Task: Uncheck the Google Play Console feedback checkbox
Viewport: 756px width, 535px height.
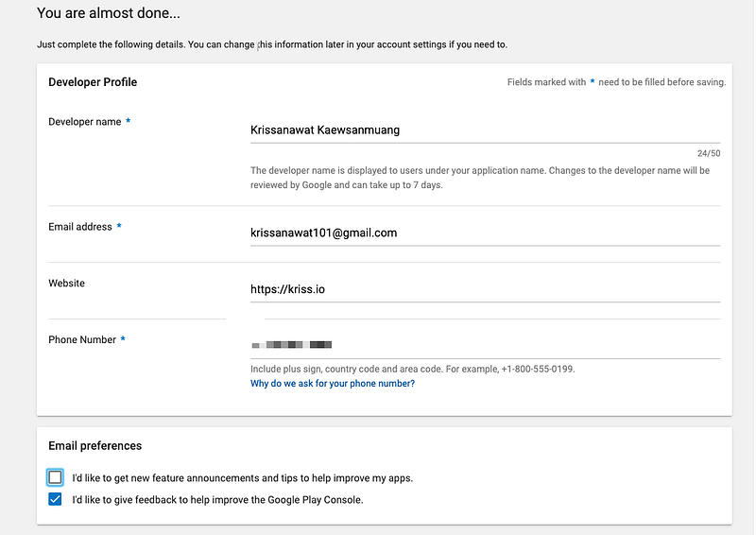Action: tap(55, 499)
